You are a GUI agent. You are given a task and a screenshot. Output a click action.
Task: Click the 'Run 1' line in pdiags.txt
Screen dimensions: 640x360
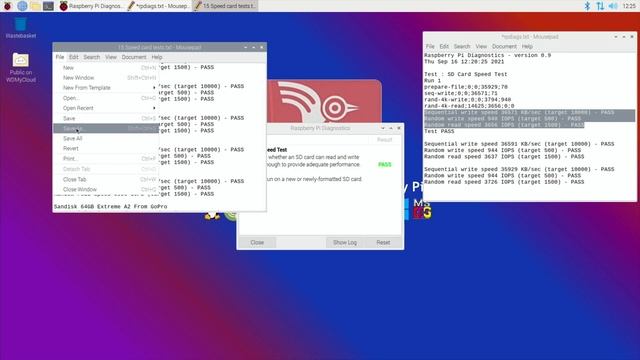pos(433,80)
